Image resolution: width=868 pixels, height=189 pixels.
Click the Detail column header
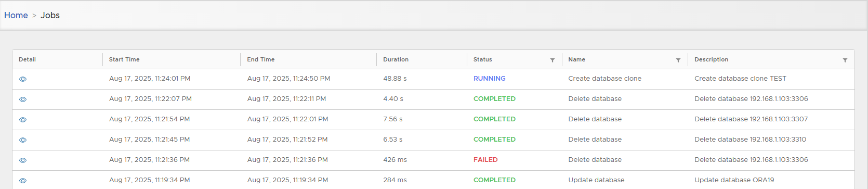pyautogui.click(x=27, y=59)
